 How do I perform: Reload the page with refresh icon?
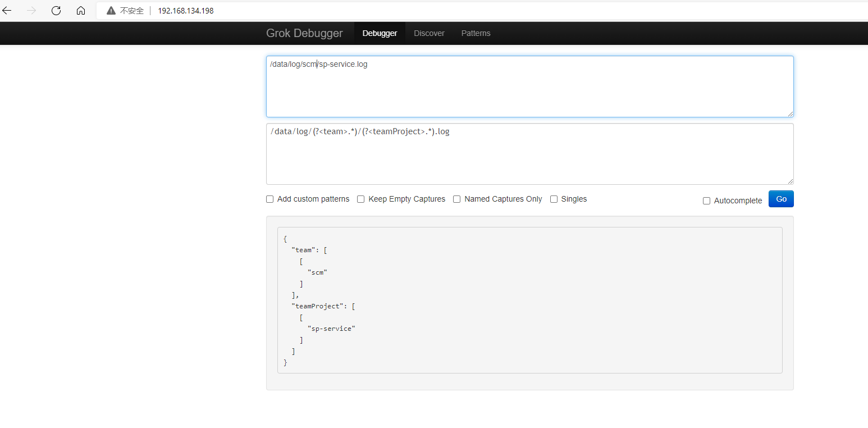point(56,11)
